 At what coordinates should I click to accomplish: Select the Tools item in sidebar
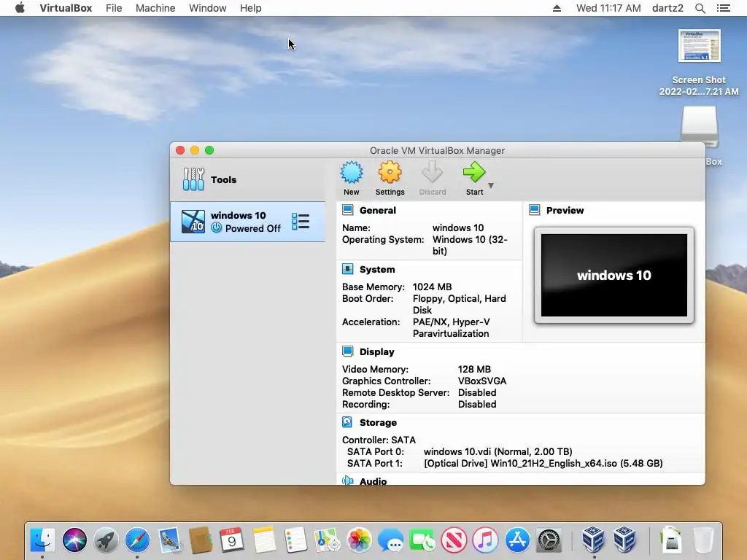tap(248, 179)
